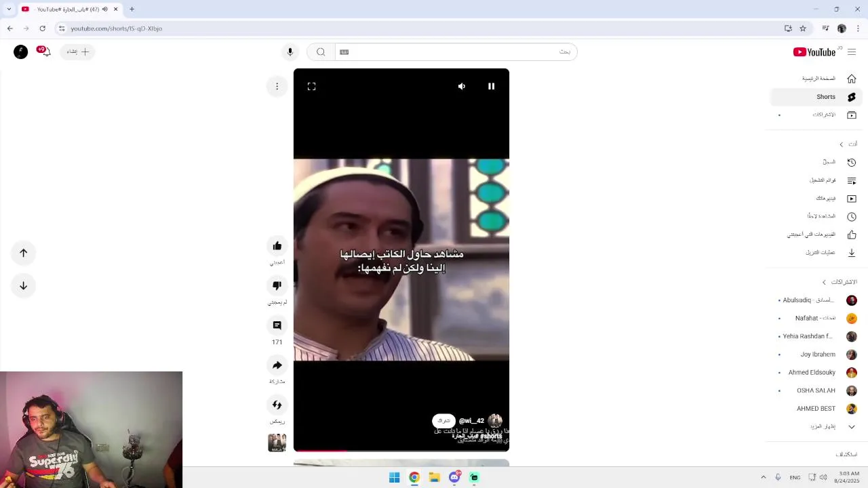
Task: Open a new Chrome tab
Action: tap(132, 9)
